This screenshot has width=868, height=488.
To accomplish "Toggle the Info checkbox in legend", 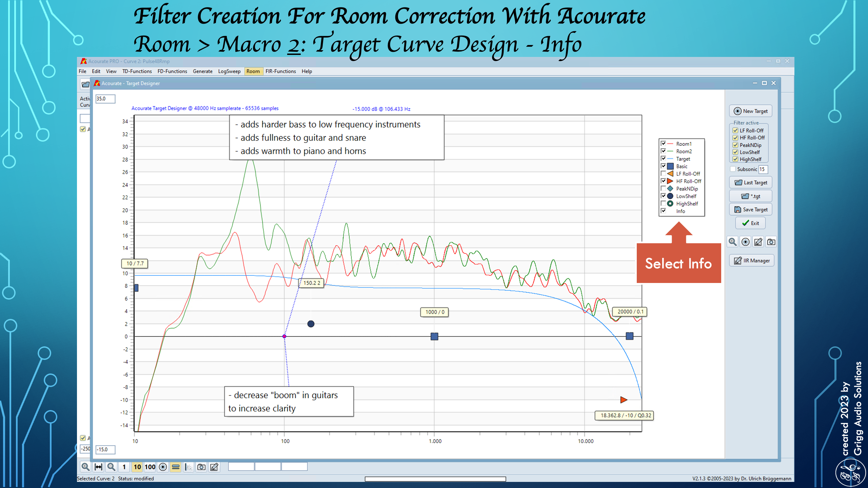I will [x=663, y=211].
